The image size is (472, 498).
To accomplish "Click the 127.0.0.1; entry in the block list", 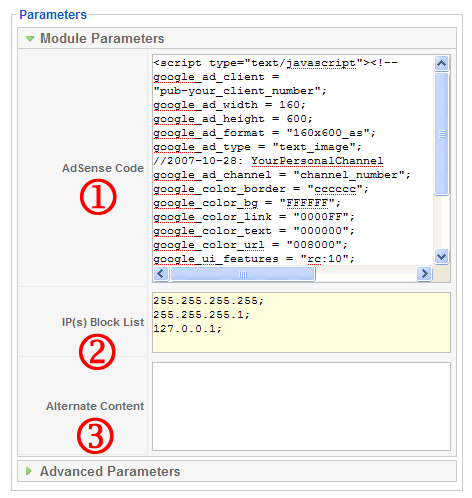I will tap(187, 329).
